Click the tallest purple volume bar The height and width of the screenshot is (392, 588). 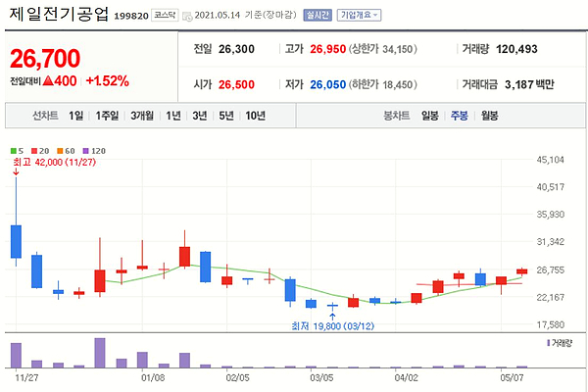point(100,353)
